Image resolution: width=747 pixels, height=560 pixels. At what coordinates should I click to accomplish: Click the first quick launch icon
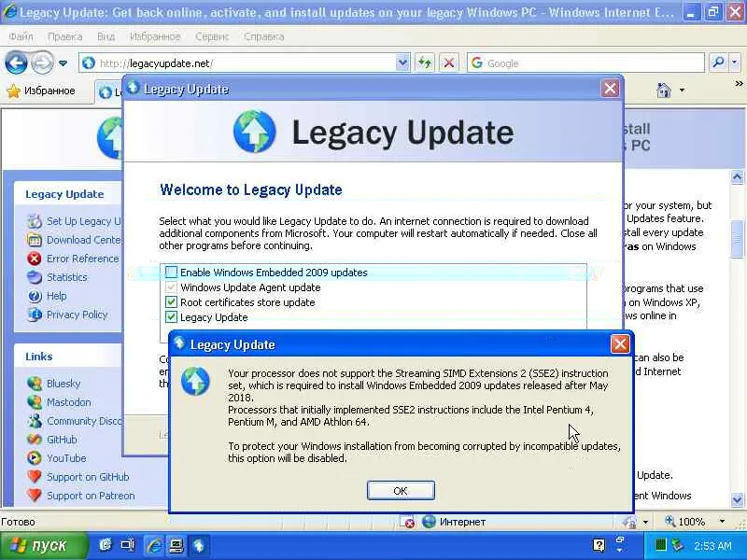pyautogui.click(x=106, y=545)
